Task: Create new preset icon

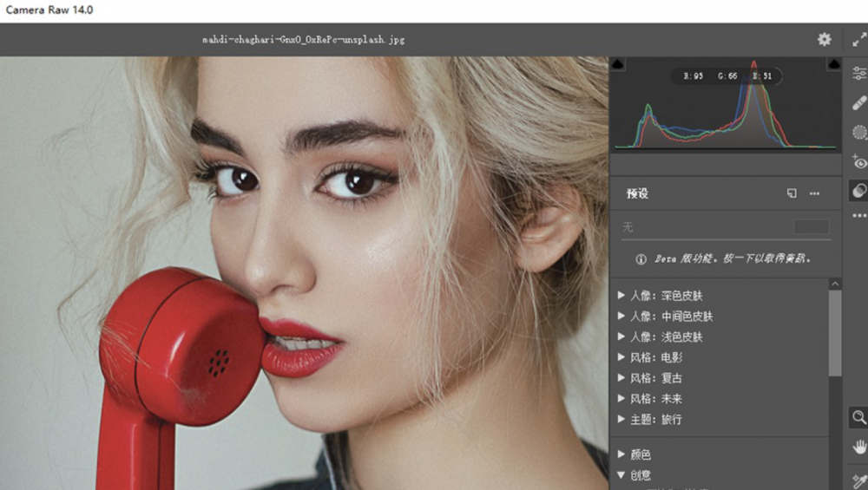Action: 792,193
